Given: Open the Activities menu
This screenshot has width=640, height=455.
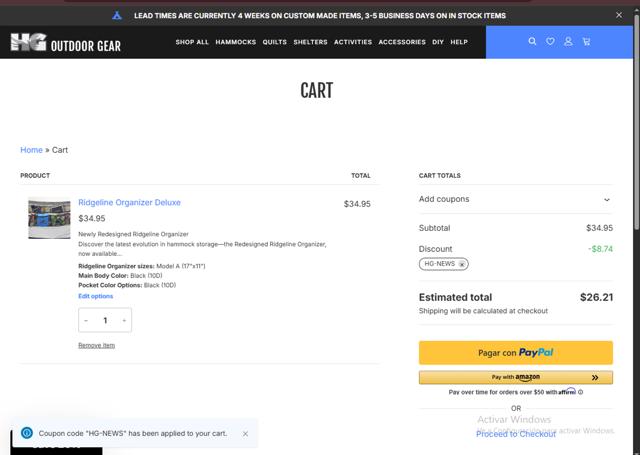Looking at the screenshot, I should click(x=353, y=42).
